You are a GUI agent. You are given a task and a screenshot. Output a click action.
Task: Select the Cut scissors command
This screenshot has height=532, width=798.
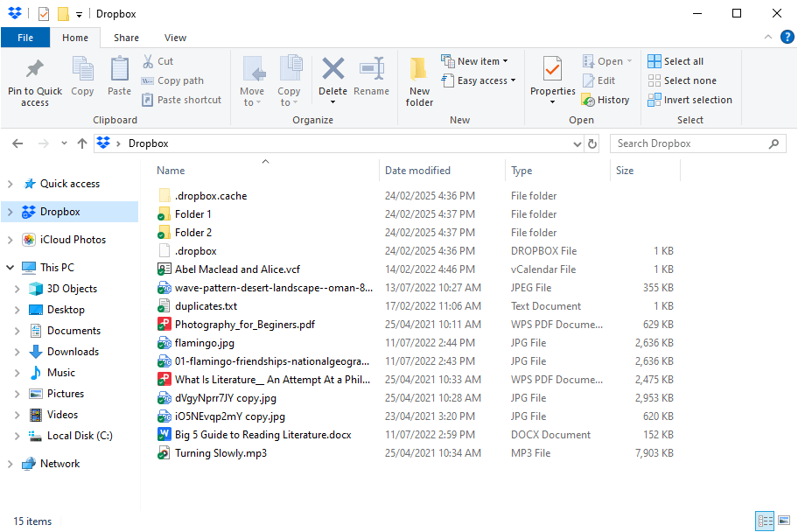(x=158, y=61)
